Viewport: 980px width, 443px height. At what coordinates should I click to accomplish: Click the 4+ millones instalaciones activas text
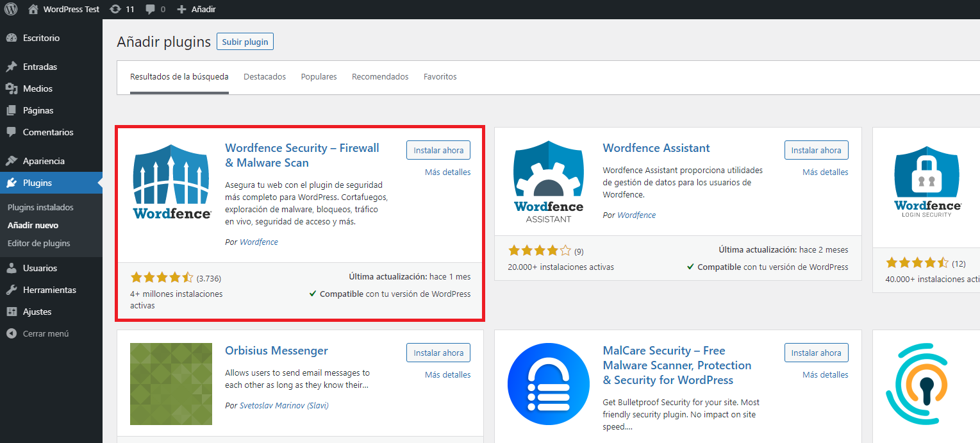point(176,299)
